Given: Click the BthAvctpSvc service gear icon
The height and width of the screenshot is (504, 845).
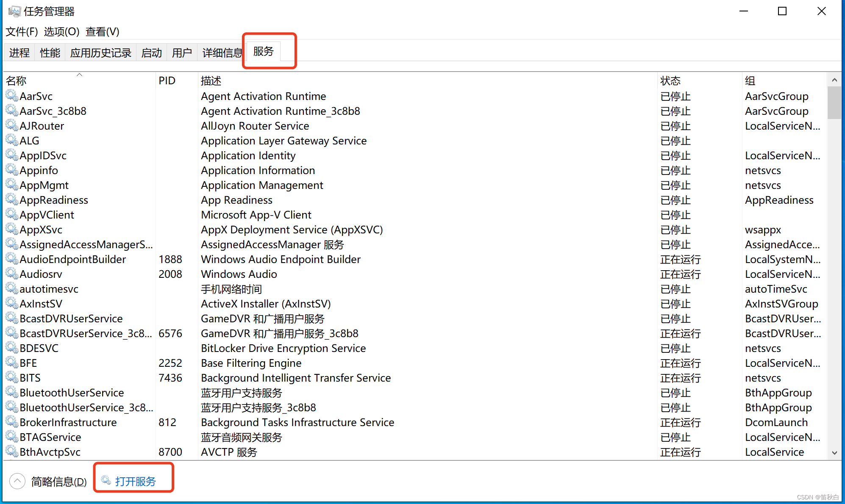Looking at the screenshot, I should pyautogui.click(x=12, y=451).
